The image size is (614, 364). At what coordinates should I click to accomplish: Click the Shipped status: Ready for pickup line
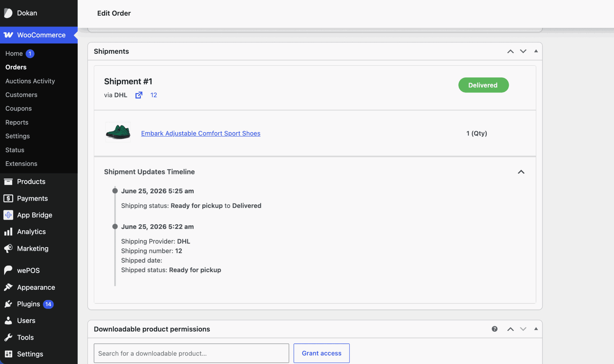click(x=171, y=270)
